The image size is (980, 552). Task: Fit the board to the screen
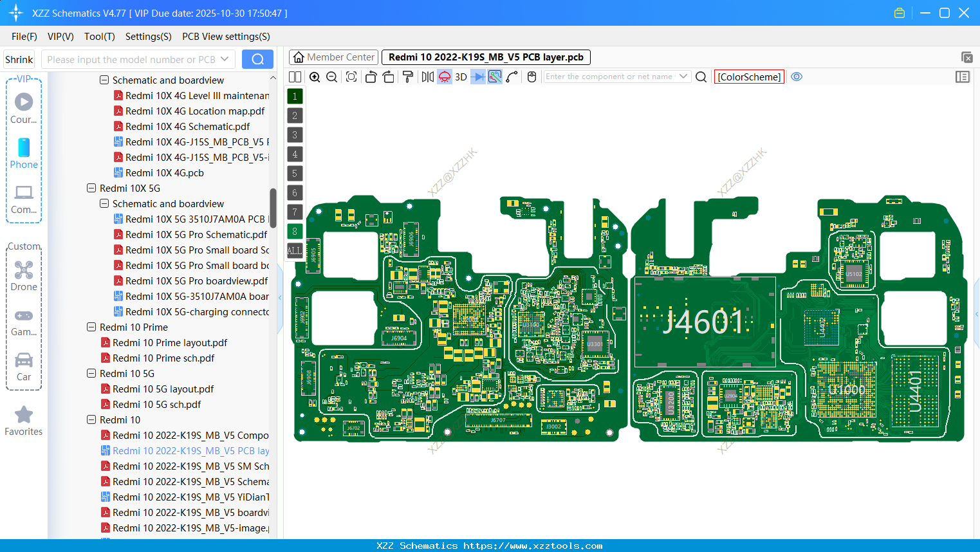[351, 77]
